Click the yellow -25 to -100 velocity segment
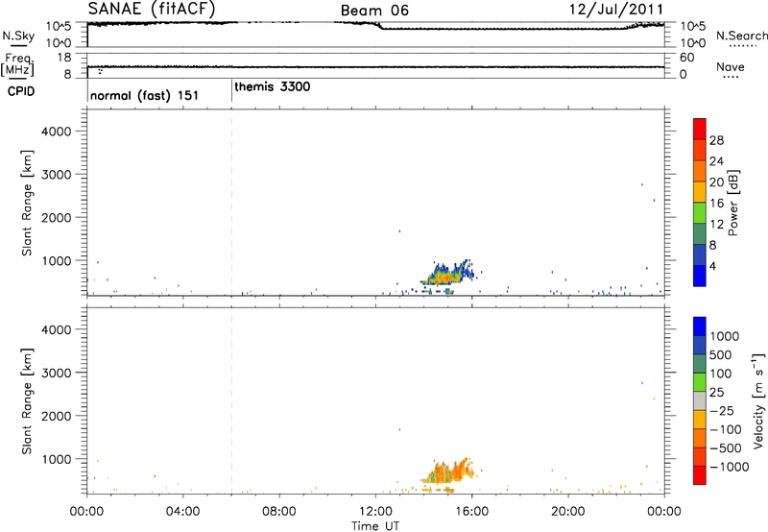 coord(700,420)
